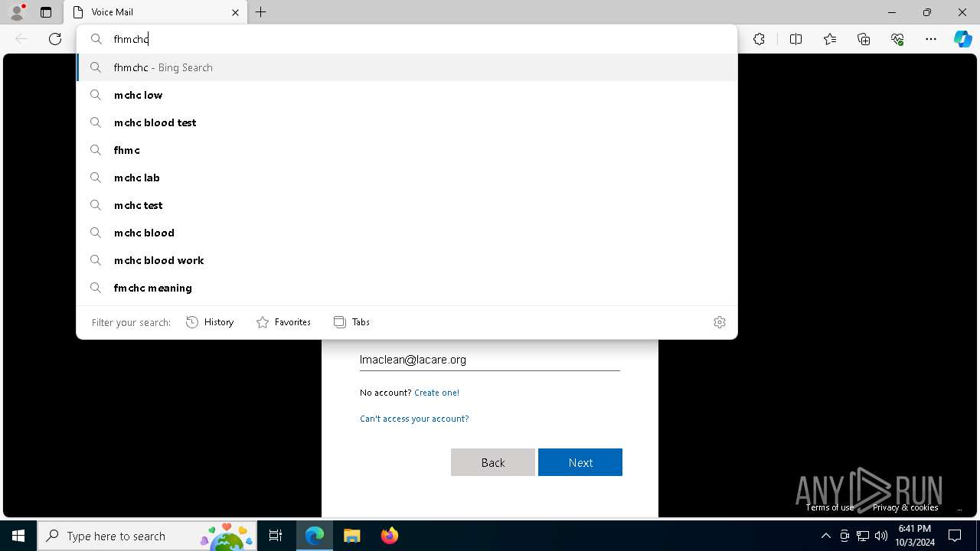Screen dimensions: 980x551
Task: Open the Terms of use link
Action: tap(829, 507)
